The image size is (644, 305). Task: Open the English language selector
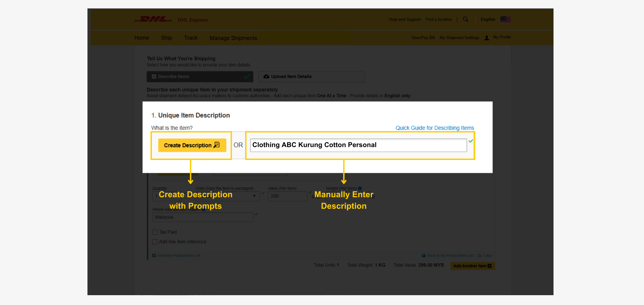[488, 19]
